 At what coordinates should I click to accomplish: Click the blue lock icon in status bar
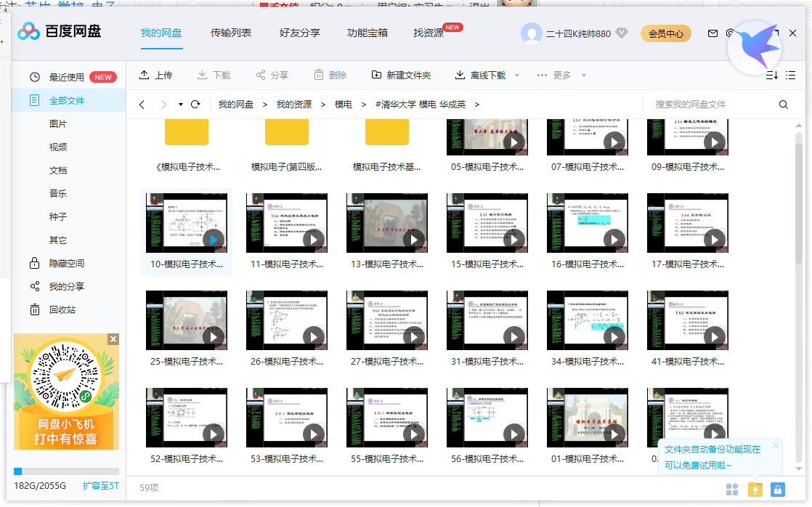(x=778, y=490)
